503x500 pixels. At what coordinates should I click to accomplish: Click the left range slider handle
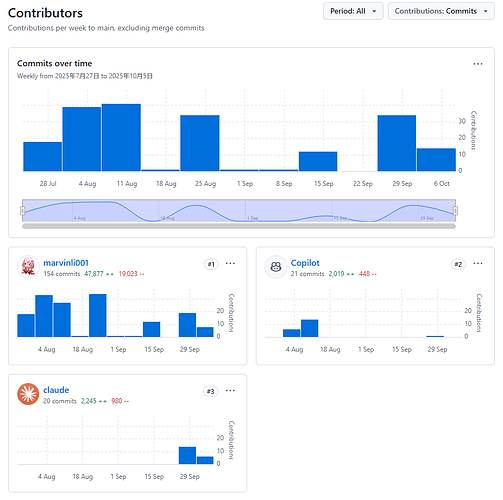click(22, 210)
